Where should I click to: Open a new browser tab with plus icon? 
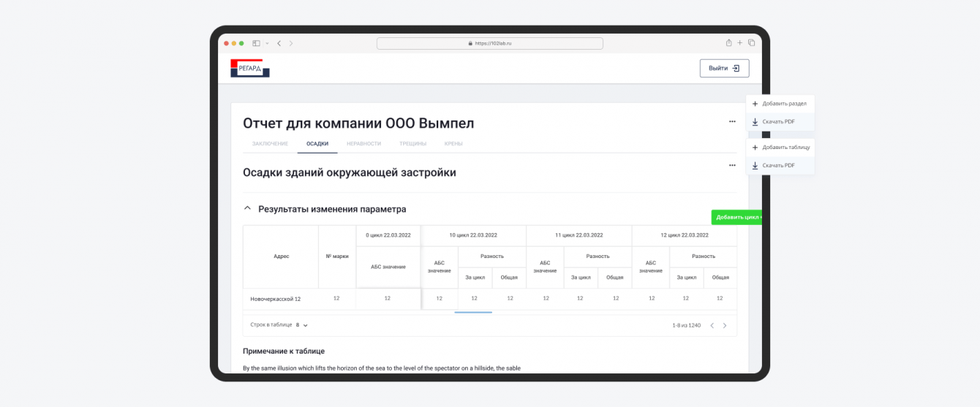(x=740, y=43)
